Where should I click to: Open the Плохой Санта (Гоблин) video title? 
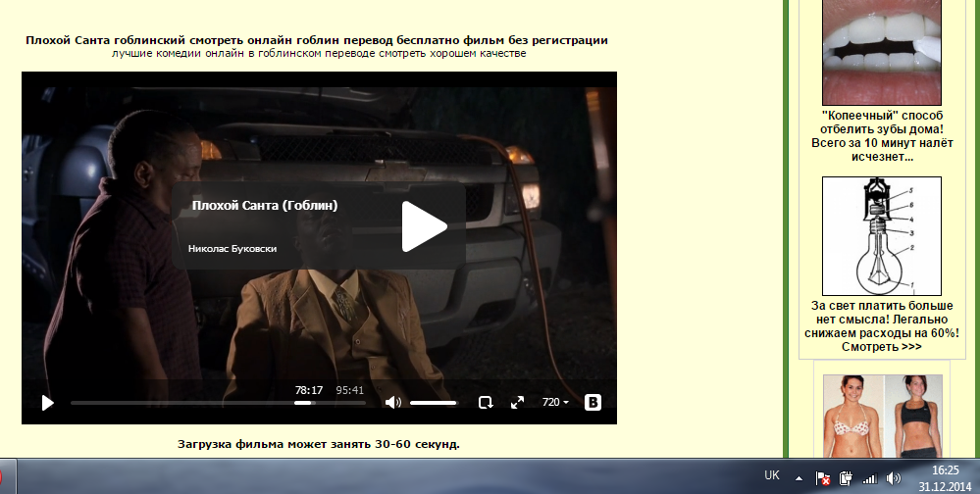(x=265, y=206)
